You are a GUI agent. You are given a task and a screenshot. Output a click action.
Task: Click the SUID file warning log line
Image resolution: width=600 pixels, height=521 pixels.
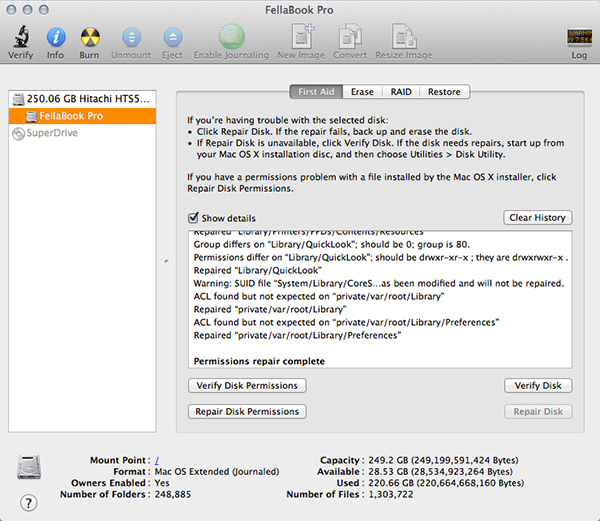click(x=379, y=283)
